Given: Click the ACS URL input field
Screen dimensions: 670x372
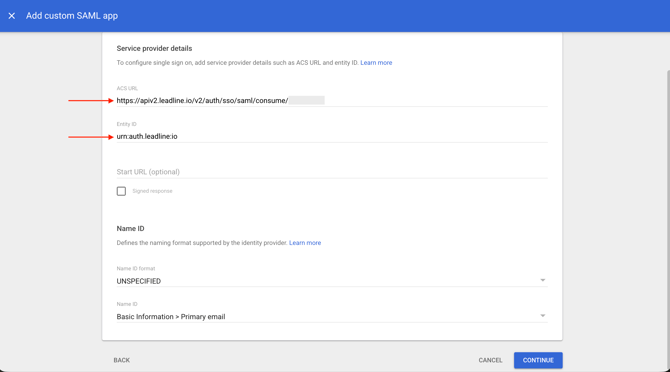Looking at the screenshot, I should coord(332,100).
